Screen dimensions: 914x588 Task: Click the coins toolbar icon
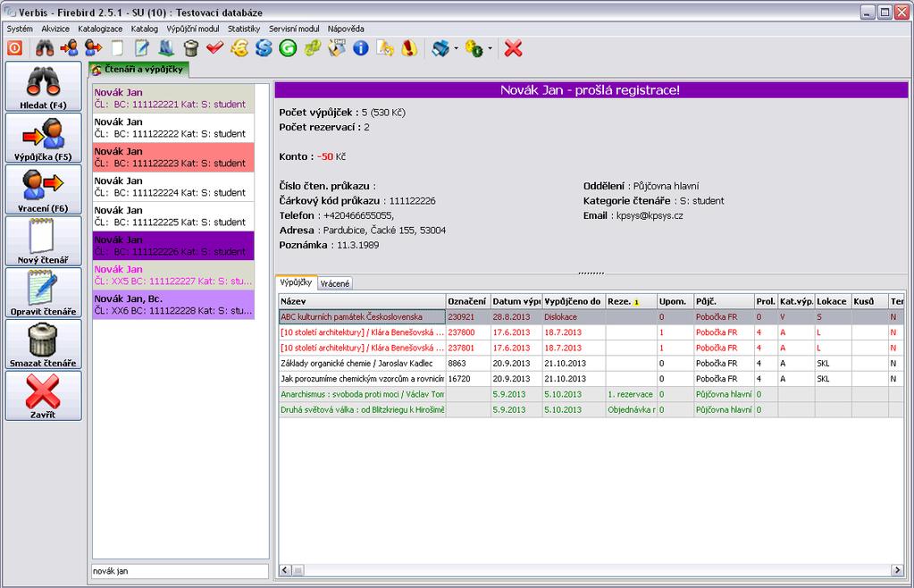474,48
